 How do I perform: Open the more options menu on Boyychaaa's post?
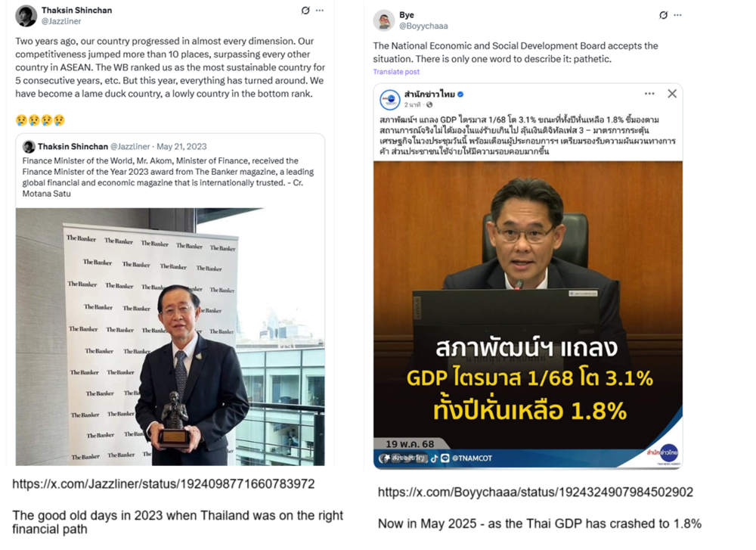pyautogui.click(x=678, y=15)
